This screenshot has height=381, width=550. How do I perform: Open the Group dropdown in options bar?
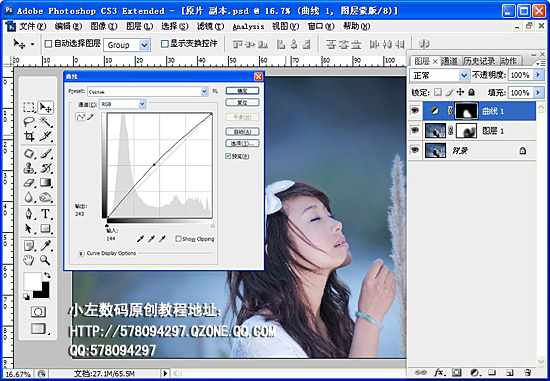[144, 45]
